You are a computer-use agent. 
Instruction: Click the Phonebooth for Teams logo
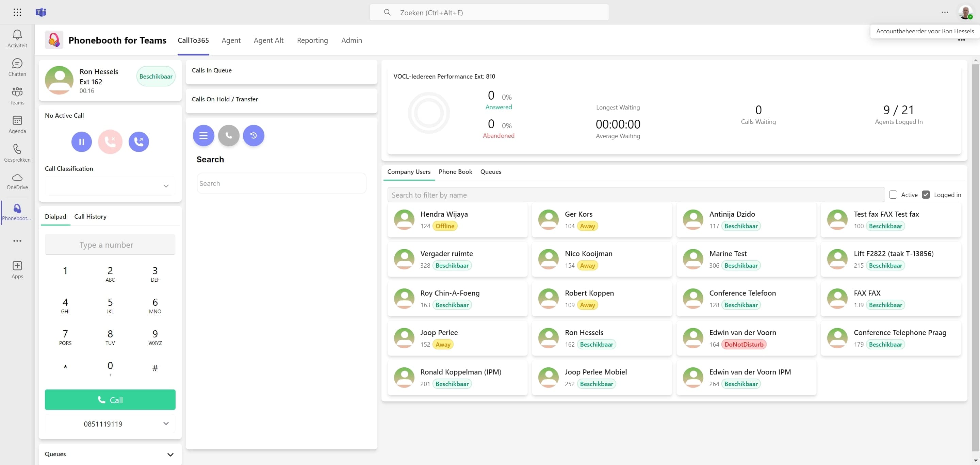[54, 40]
